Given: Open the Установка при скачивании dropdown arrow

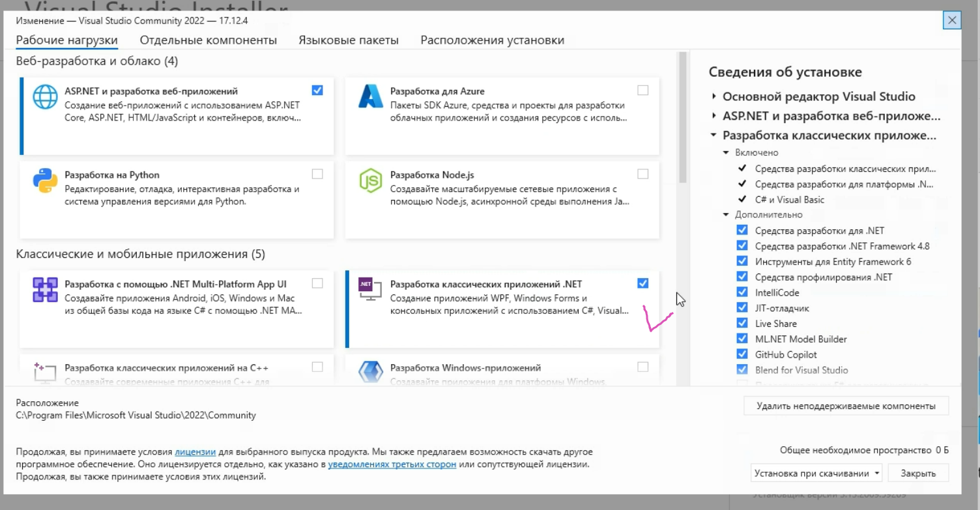Looking at the screenshot, I should click(877, 474).
